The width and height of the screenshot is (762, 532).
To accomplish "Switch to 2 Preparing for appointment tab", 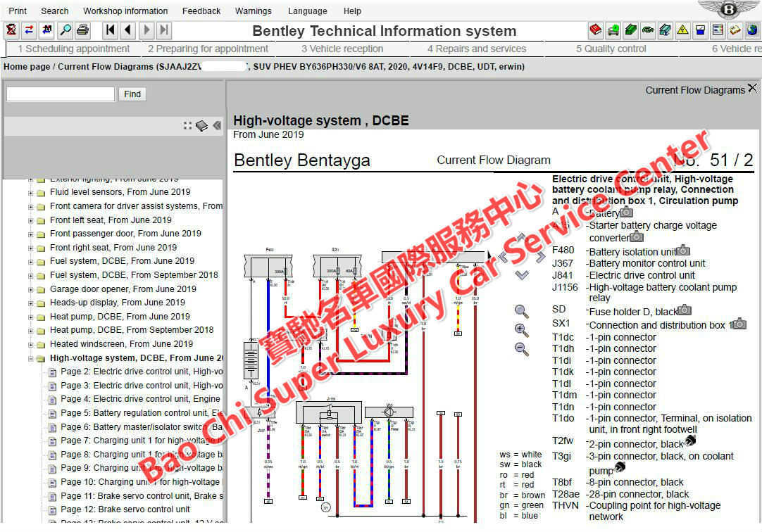I will (208, 49).
